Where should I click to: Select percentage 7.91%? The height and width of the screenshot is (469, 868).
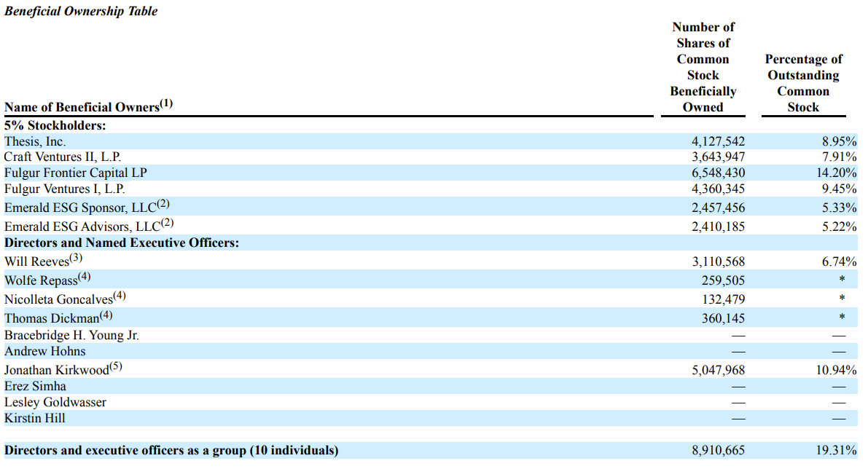840,157
